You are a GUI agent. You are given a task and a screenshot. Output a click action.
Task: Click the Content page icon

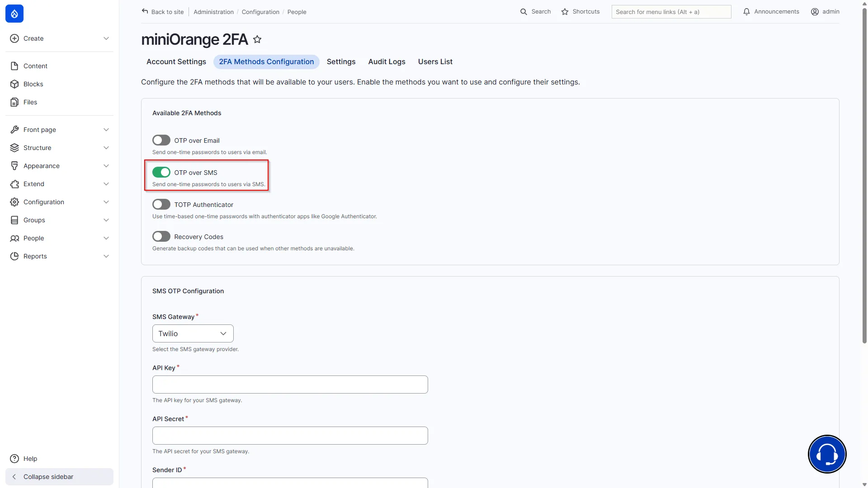14,66
